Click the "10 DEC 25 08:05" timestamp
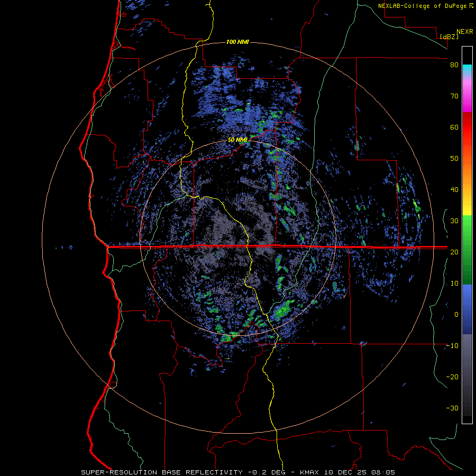 [359, 472]
